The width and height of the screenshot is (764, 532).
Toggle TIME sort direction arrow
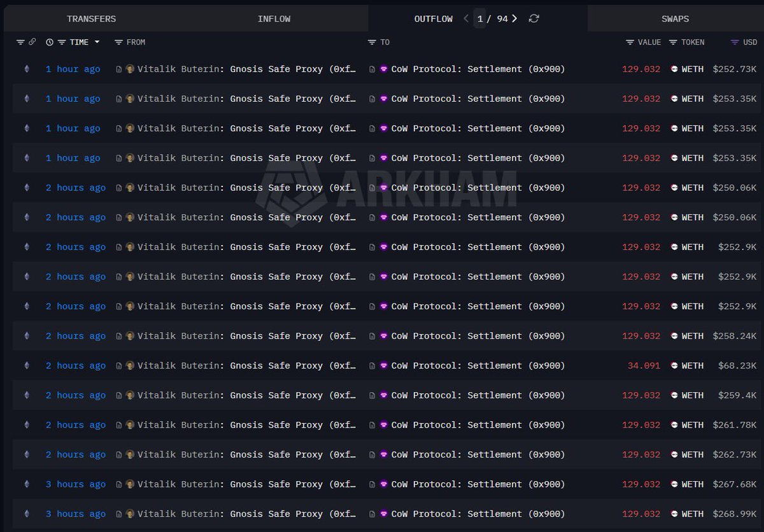(x=97, y=42)
